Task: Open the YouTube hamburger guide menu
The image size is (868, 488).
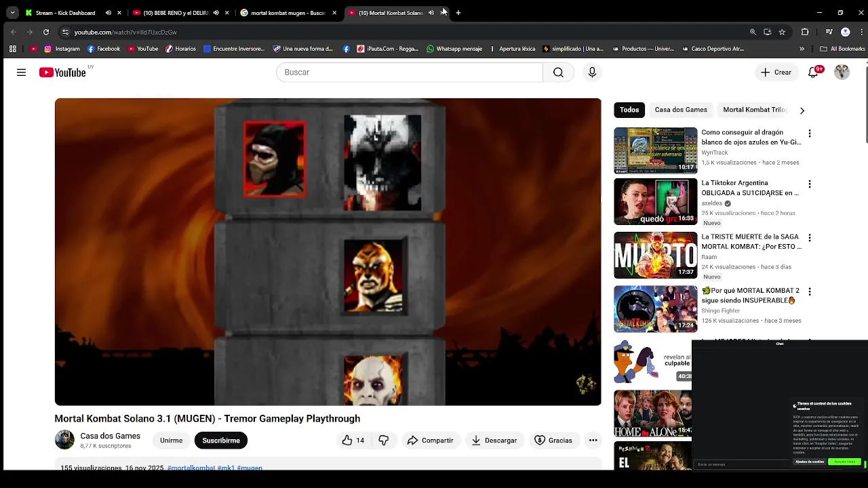Action: [x=21, y=73]
